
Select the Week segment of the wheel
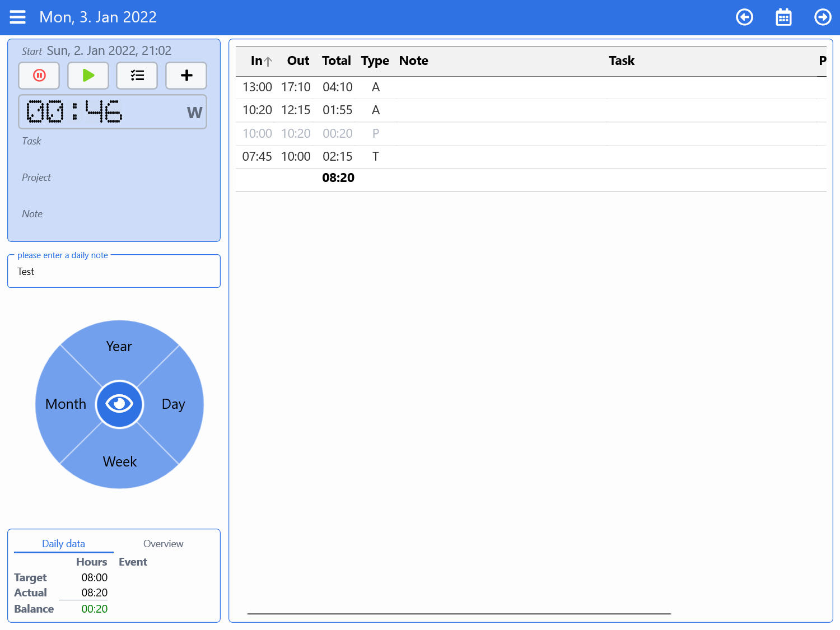point(119,461)
